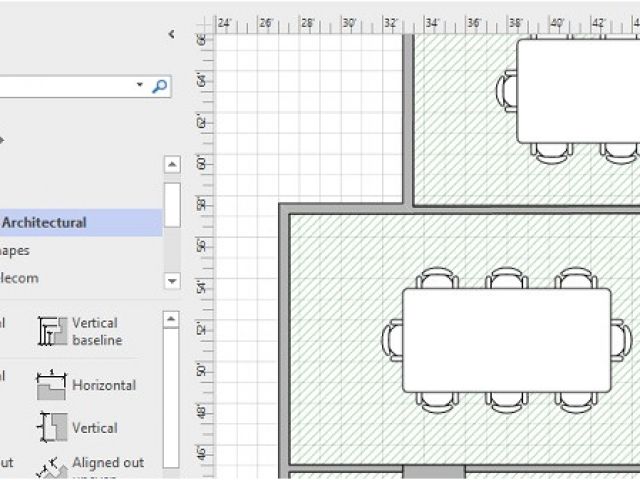Open the Architectural stencil
The width and height of the screenshot is (640, 480).
(x=44, y=223)
